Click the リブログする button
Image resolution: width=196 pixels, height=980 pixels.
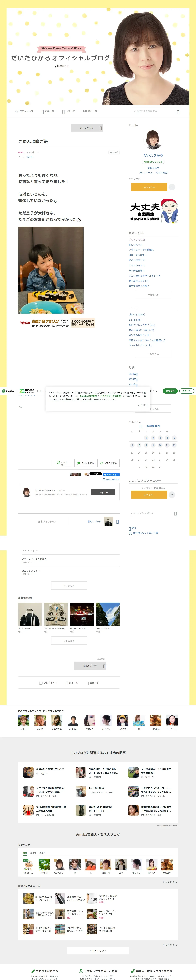[108, 463]
